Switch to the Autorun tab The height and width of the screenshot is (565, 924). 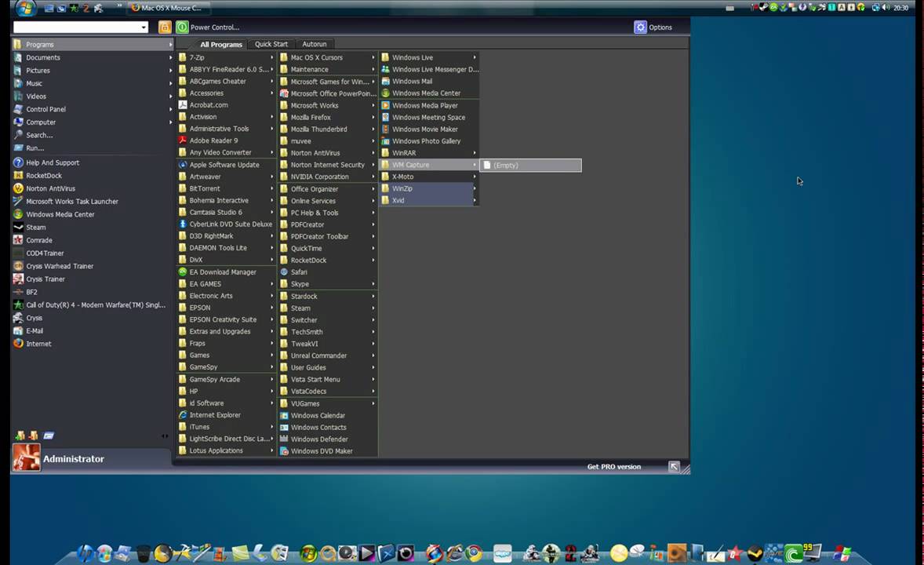pyautogui.click(x=314, y=44)
